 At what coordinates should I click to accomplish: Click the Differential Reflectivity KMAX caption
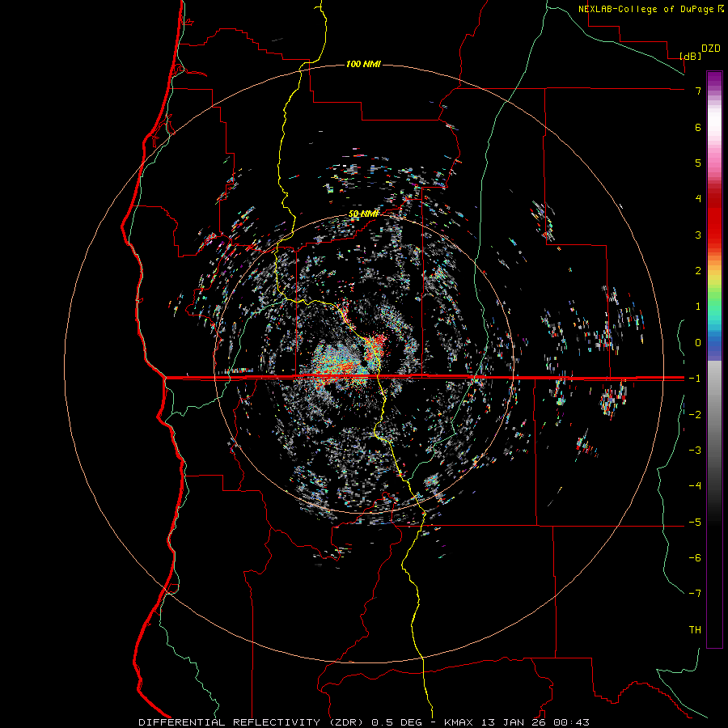point(364,722)
